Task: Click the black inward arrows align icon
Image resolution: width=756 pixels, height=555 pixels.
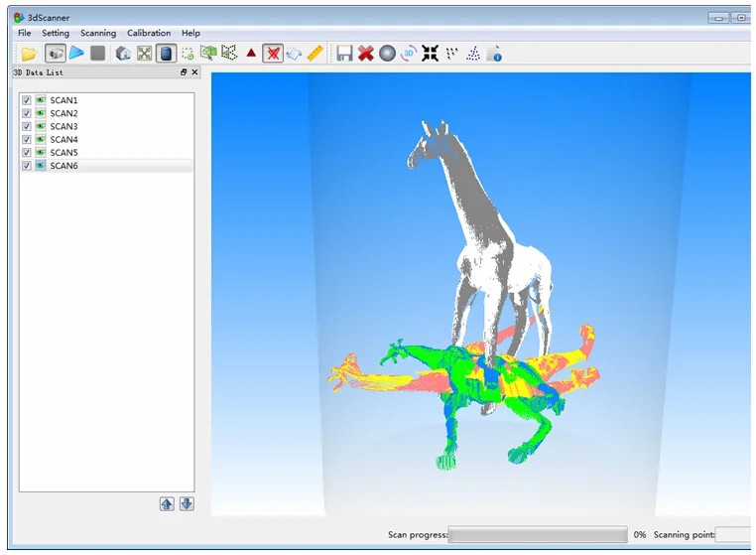Action: point(430,53)
